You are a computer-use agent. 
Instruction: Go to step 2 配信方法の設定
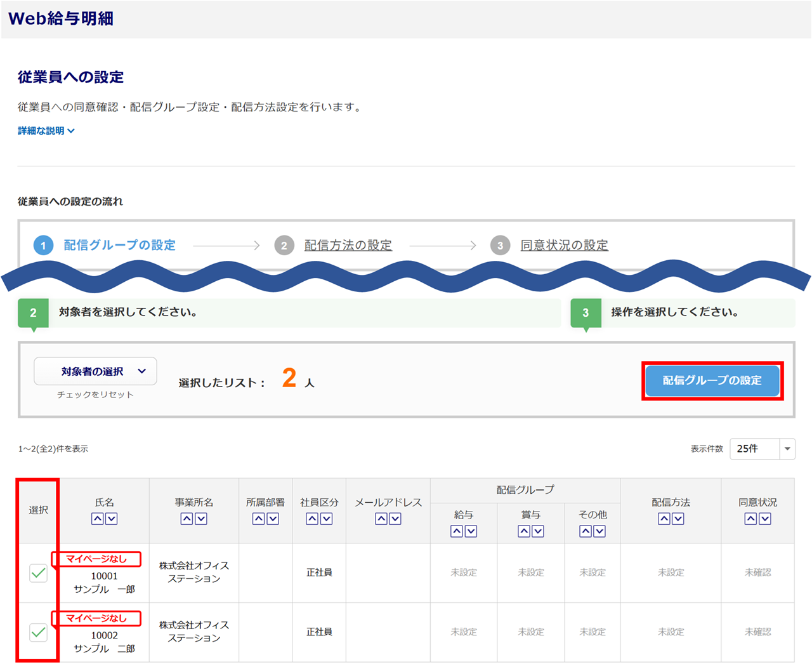pos(348,245)
